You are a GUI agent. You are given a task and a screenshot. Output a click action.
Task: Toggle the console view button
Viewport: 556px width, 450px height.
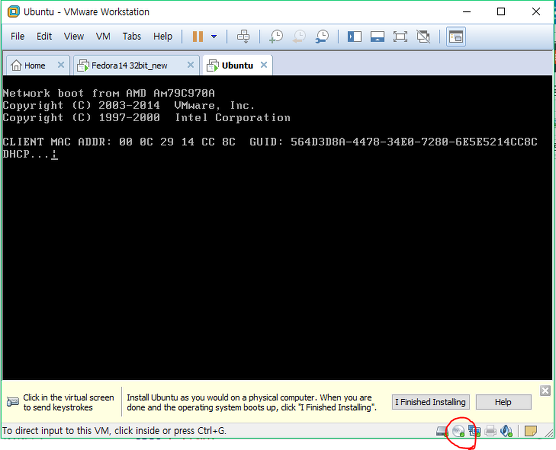[x=456, y=36]
